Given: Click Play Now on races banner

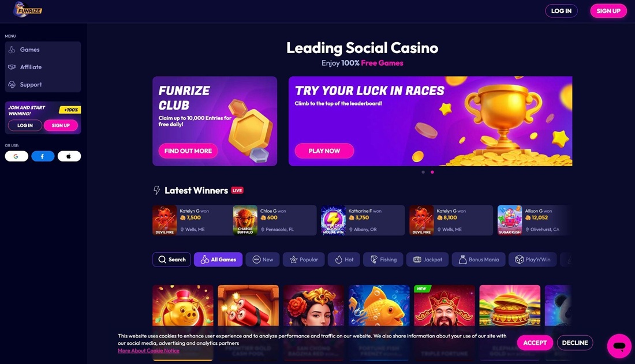Looking at the screenshot, I should point(324,151).
